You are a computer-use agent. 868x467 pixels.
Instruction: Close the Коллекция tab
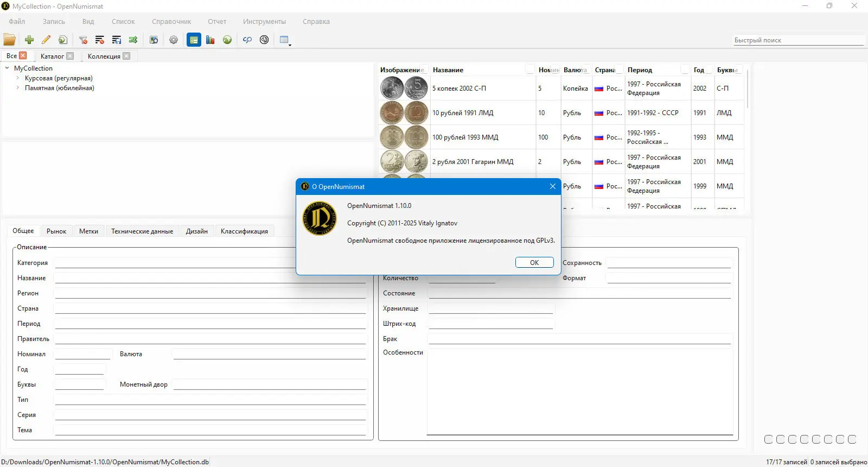pyautogui.click(x=126, y=56)
